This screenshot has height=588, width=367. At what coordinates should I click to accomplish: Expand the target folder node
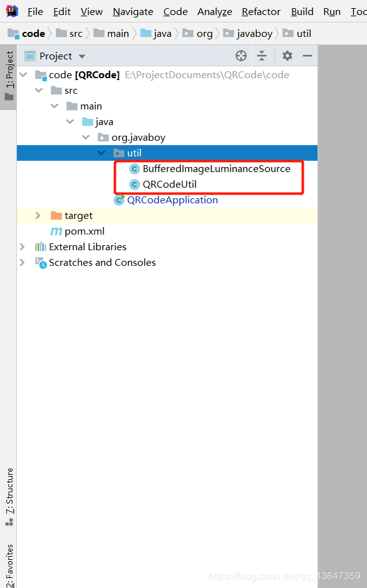[38, 216]
